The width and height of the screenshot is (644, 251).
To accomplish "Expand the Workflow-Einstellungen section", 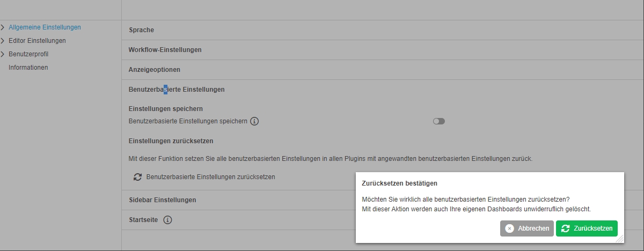I will [165, 50].
